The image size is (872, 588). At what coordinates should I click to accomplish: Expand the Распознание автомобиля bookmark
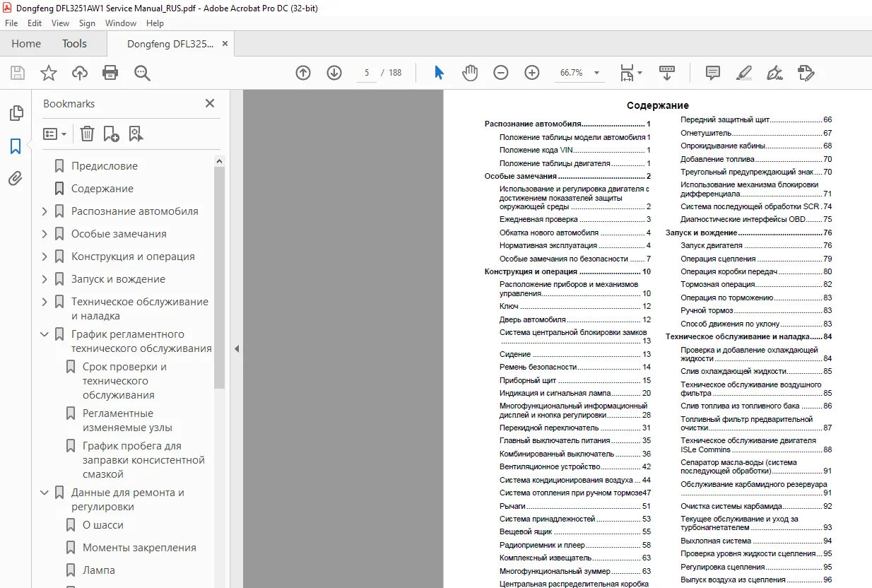tap(45, 211)
